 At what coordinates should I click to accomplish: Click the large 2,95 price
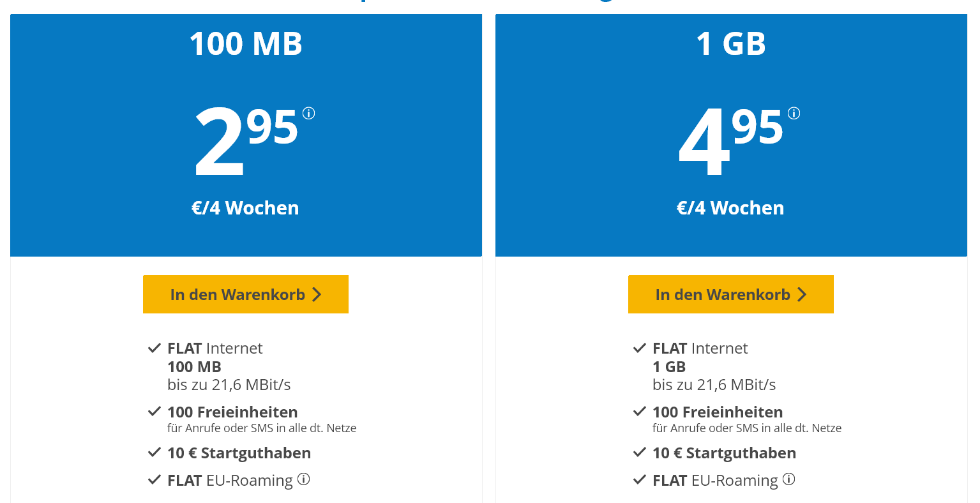pyautogui.click(x=246, y=142)
